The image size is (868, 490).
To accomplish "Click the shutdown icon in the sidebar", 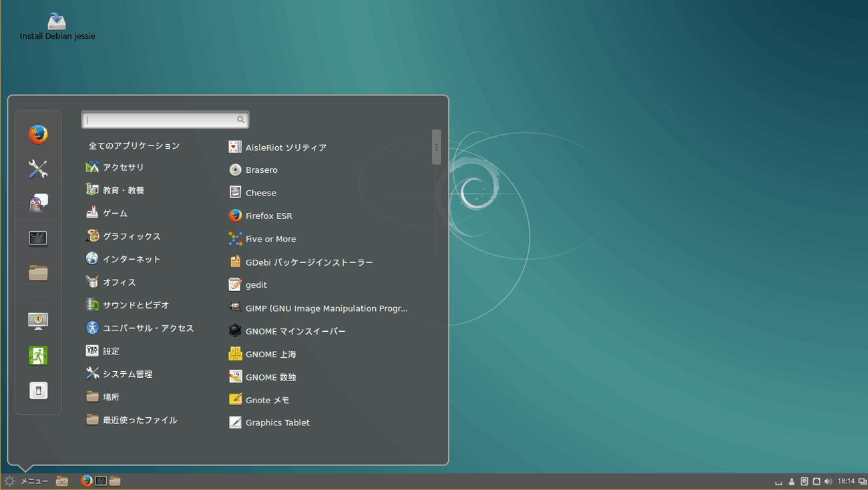I will pos(38,391).
